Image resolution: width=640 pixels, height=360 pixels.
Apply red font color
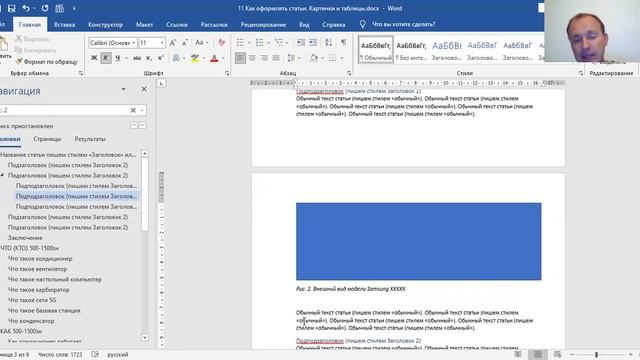(x=214, y=58)
